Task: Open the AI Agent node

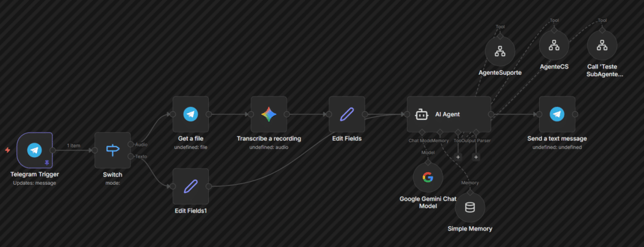Action: coord(449,114)
